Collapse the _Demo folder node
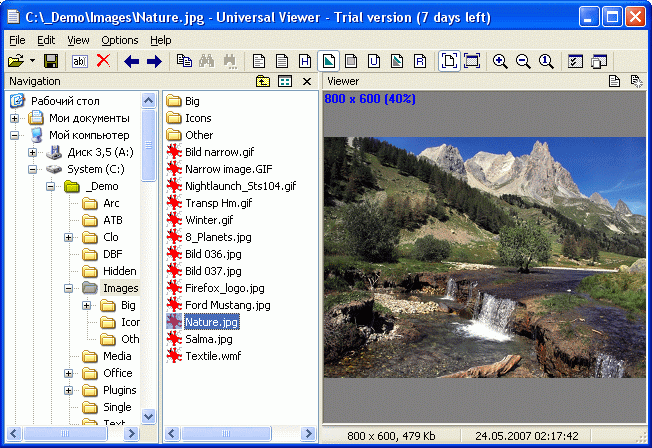 (51, 187)
